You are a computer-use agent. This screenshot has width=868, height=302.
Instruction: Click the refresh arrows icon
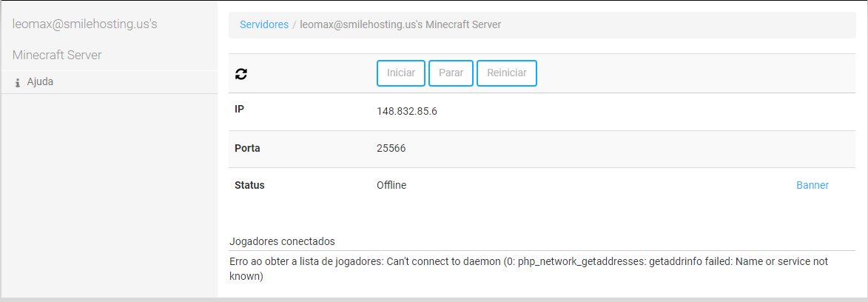[x=240, y=74]
